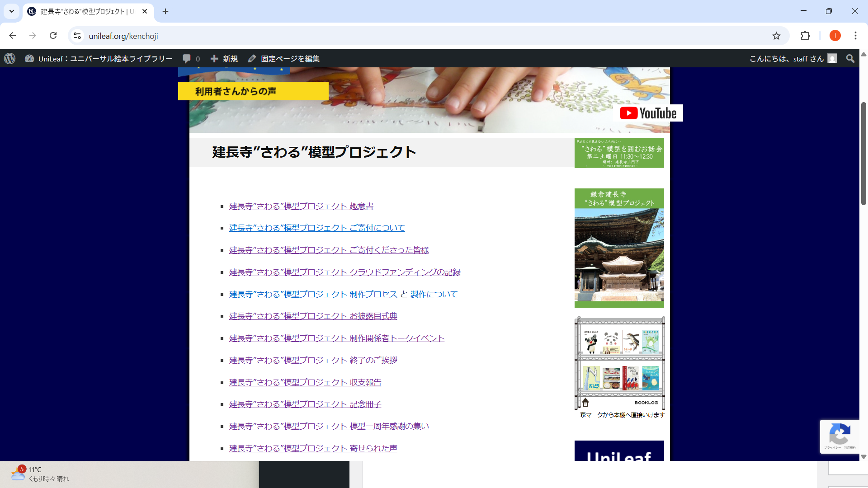Bookmark this page with star icon

(x=776, y=36)
